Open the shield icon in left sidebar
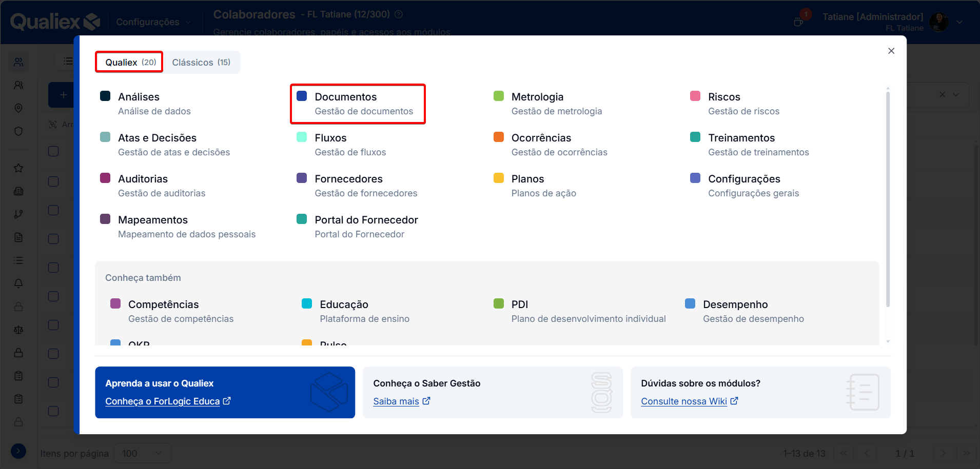This screenshot has width=980, height=469. 18,131
